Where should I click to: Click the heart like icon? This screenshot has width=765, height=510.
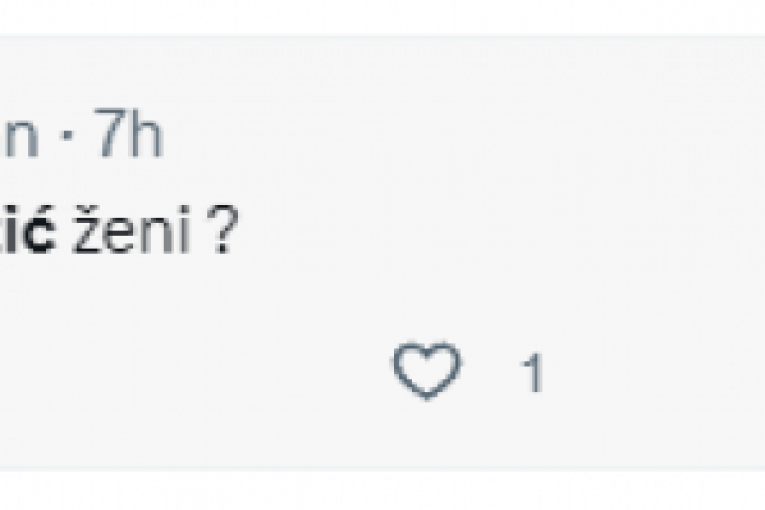427,372
